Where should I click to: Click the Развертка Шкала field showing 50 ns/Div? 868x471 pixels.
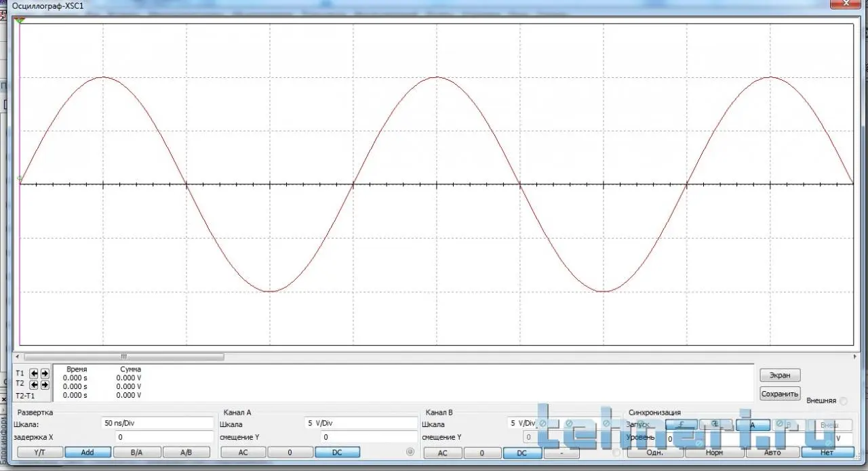(x=157, y=423)
